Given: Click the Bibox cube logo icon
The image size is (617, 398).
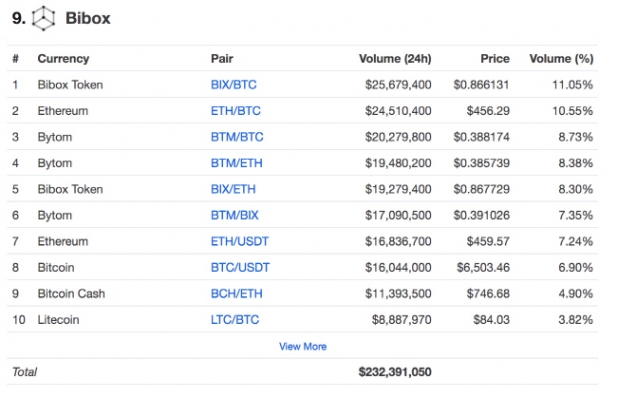Looking at the screenshot, I should pos(43,18).
